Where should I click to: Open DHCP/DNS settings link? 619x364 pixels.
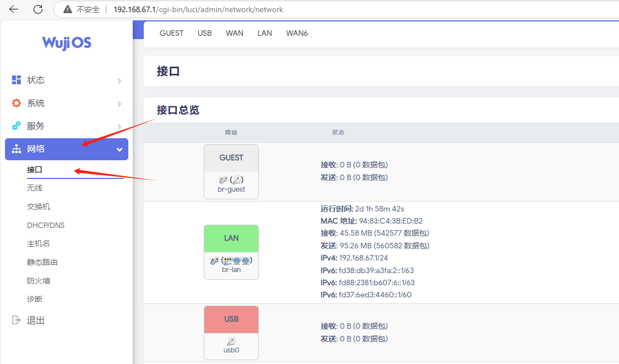[x=46, y=225]
